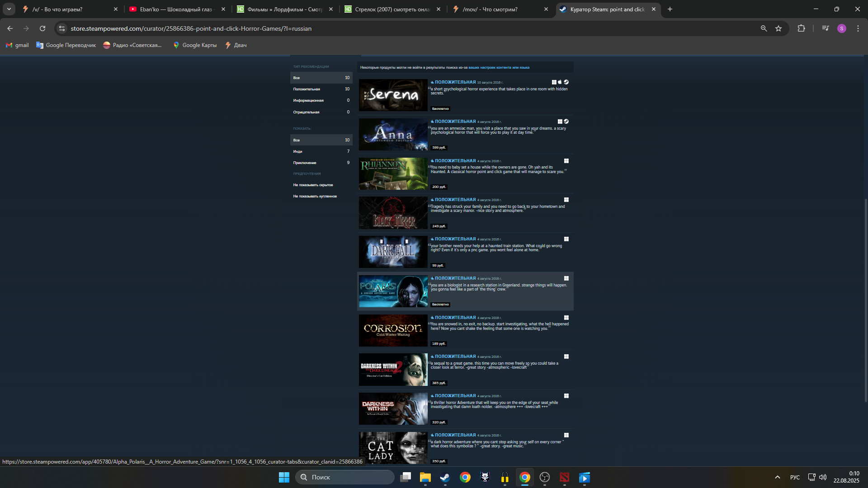The height and width of the screenshot is (488, 868).
Task: Click the media control icon in toolbar
Action: [x=826, y=28]
